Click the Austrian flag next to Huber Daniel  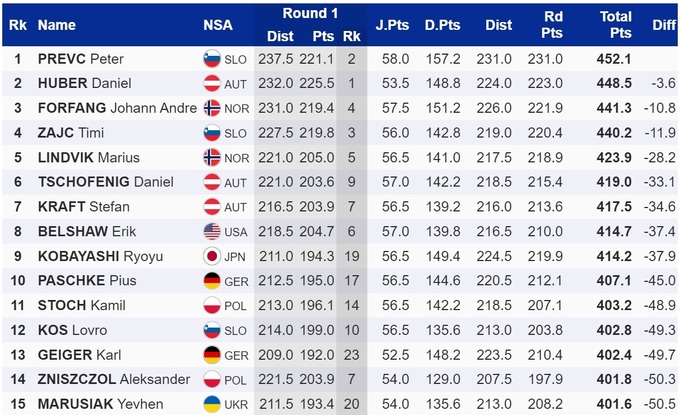pyautogui.click(x=211, y=84)
